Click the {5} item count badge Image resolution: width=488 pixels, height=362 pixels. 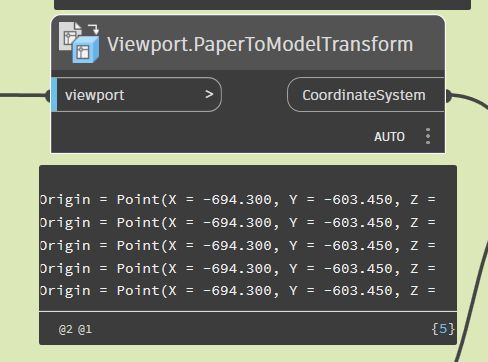(443, 329)
